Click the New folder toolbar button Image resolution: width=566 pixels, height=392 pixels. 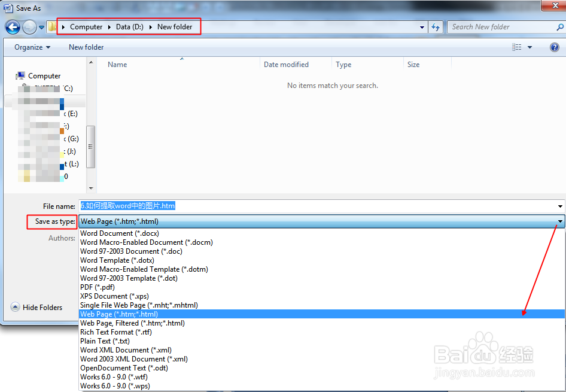pyautogui.click(x=86, y=47)
